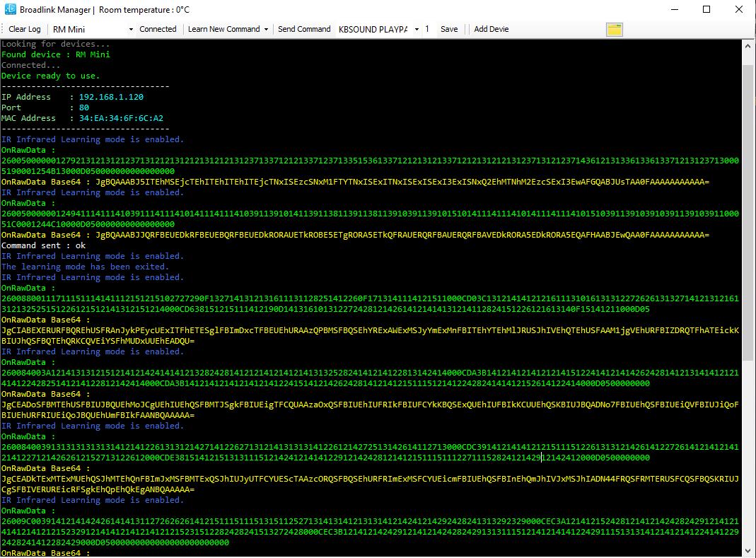
Task: Start Learn New Command
Action: point(223,29)
